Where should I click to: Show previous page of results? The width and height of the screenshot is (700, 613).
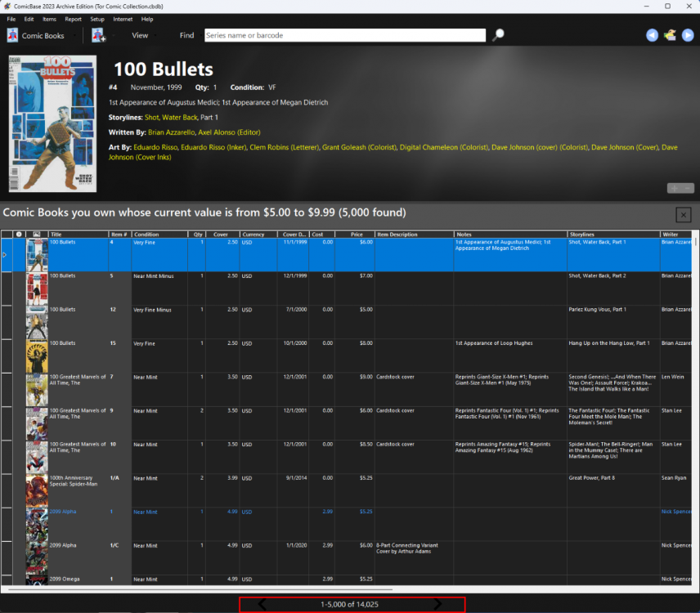coord(262,604)
